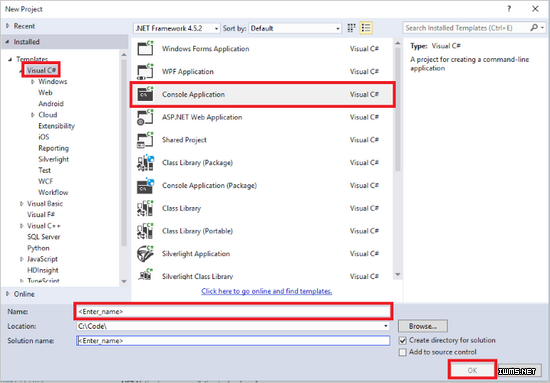The width and height of the screenshot is (550, 383).
Task: Expand the Visual Basic node arrow
Action: click(22, 204)
